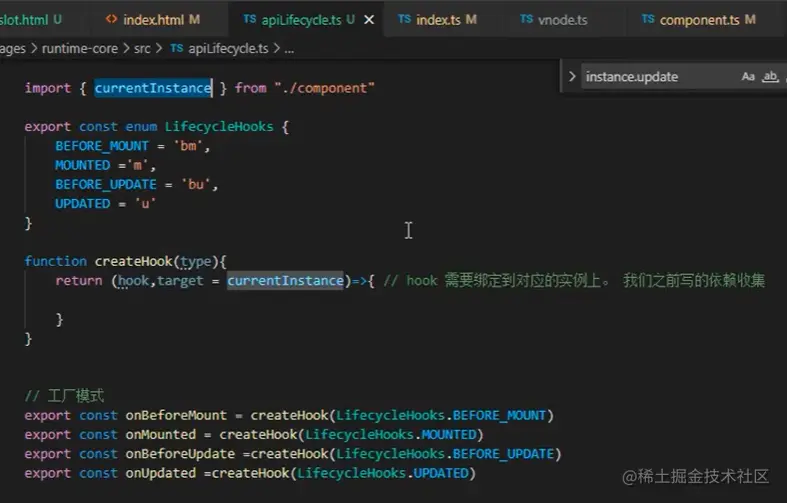Viewport: 787px width, 503px height.
Task: Click the TS icon on vnode.ts tab
Action: [x=526, y=19]
